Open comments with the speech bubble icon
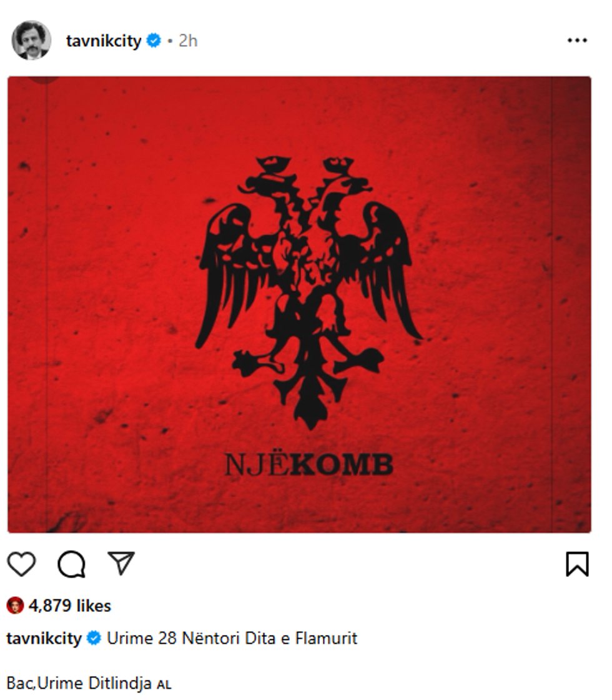 [71, 564]
